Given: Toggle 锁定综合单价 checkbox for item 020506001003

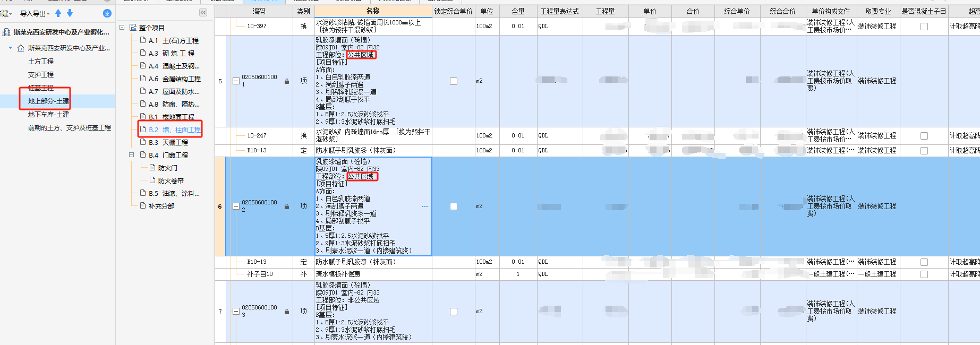Looking at the screenshot, I should coord(454,312).
